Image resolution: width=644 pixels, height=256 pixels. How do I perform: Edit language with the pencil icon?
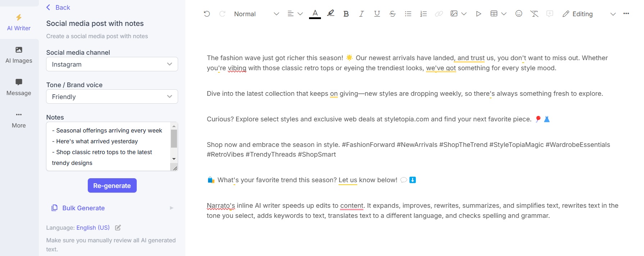click(x=118, y=228)
